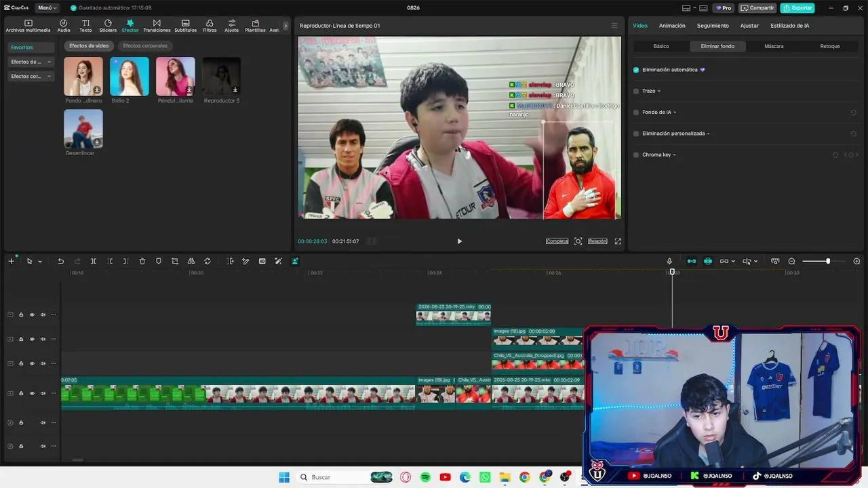Open the Favoritos category

point(31,47)
